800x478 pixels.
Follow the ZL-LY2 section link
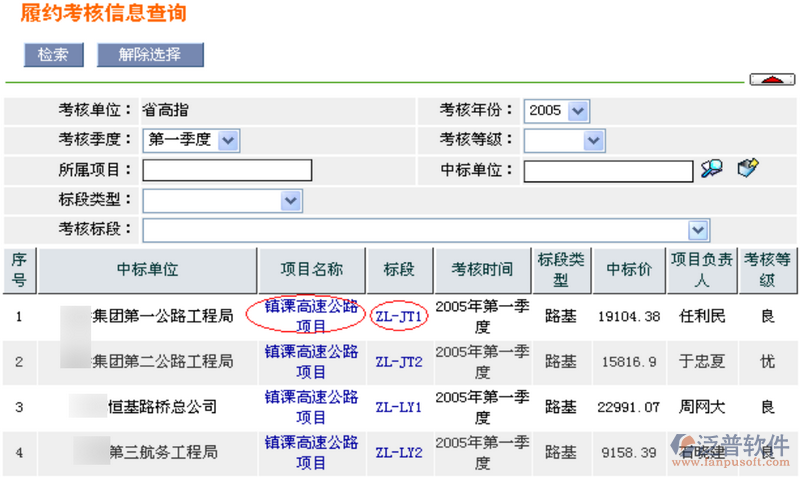(399, 452)
